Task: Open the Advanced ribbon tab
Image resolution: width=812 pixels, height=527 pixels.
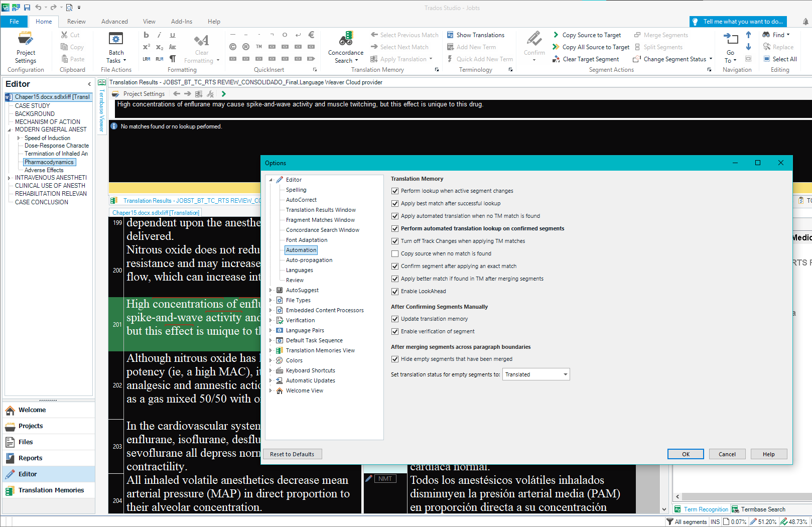Action: pyautogui.click(x=114, y=22)
